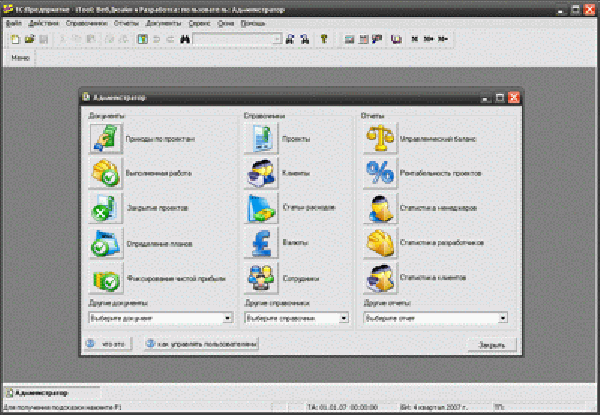Open the Сервис menu
This screenshot has width=600, height=415.
point(199,23)
